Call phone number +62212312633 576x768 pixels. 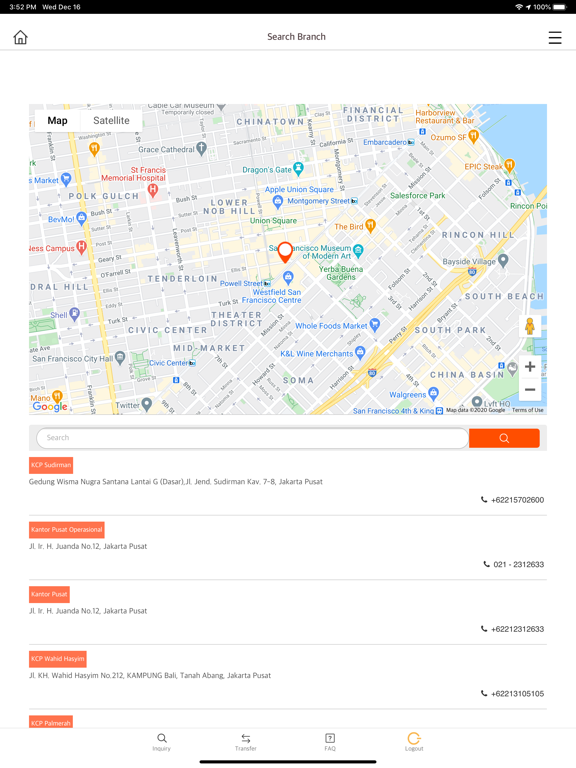512,629
